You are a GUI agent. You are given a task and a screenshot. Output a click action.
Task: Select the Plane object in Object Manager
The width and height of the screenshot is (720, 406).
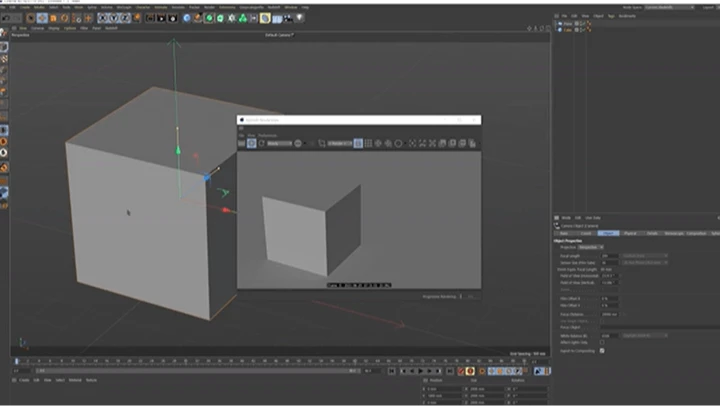(568, 23)
